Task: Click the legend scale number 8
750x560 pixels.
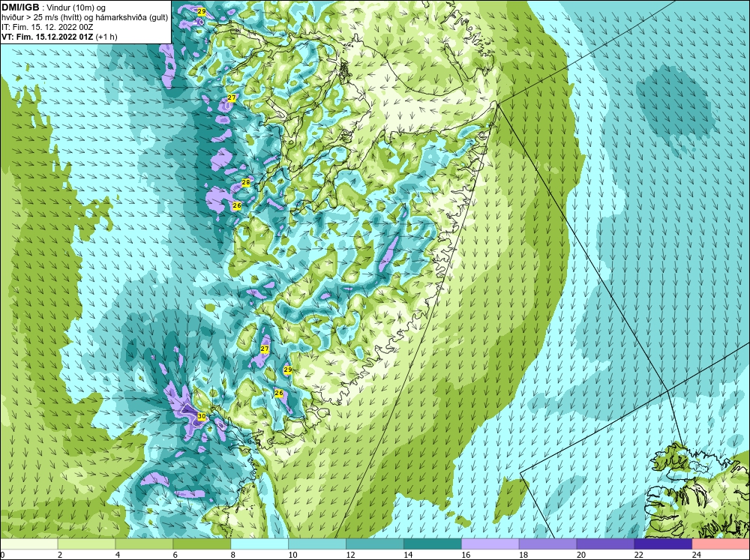Action: coord(233,555)
